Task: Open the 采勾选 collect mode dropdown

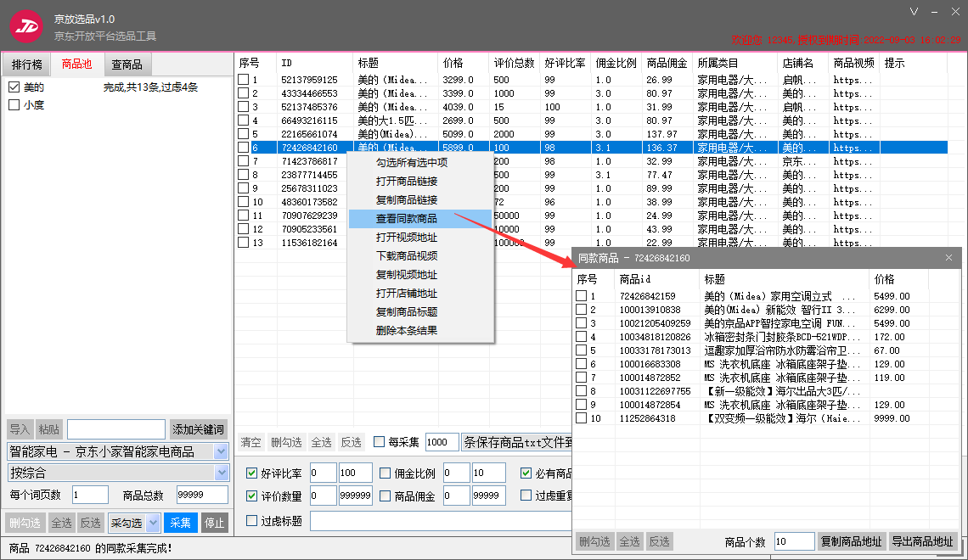Action: tap(154, 523)
